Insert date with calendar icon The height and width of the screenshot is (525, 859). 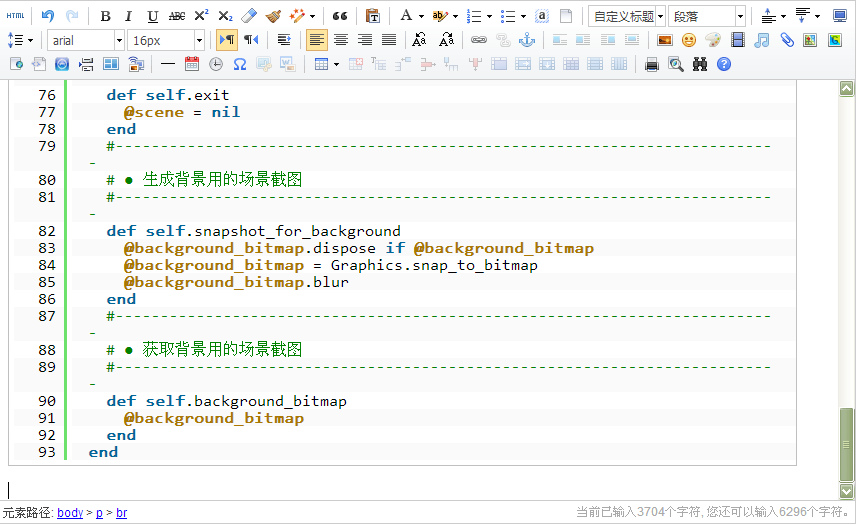point(192,64)
